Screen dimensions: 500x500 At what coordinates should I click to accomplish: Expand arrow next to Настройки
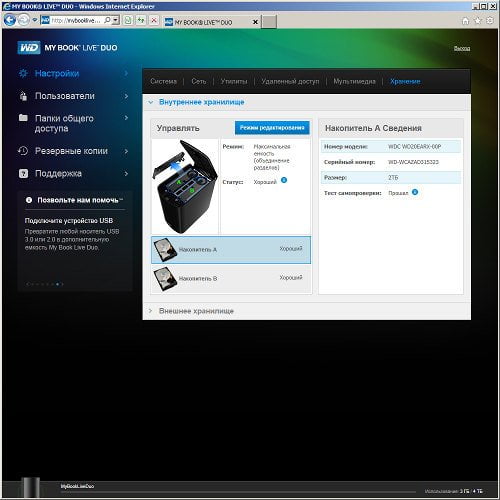(126, 73)
